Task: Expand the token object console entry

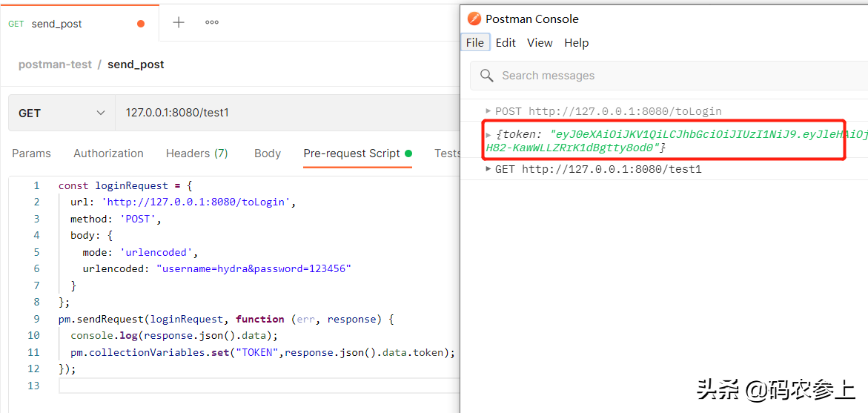Action: pyautogui.click(x=488, y=134)
